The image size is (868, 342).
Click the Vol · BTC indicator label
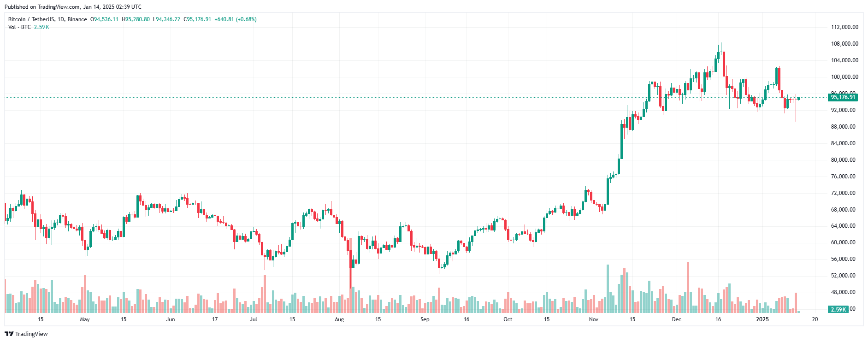19,27
